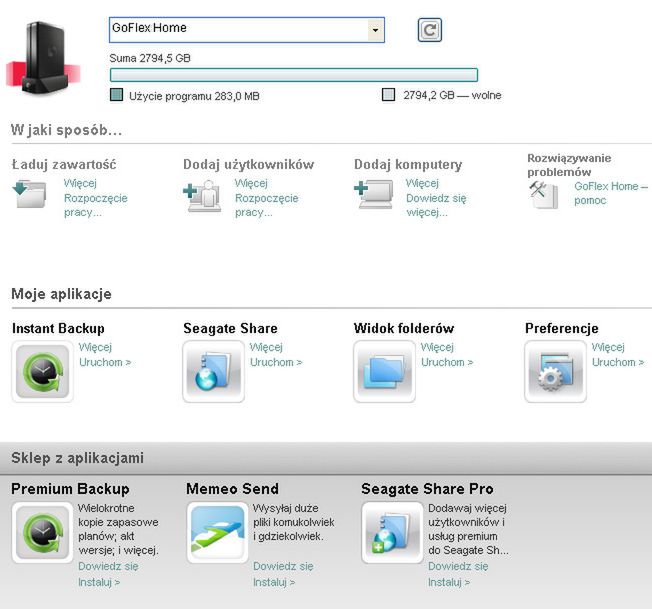Open Dowiedz się więcej under Dodaj komputery
The height and width of the screenshot is (609, 652).
pos(436,205)
